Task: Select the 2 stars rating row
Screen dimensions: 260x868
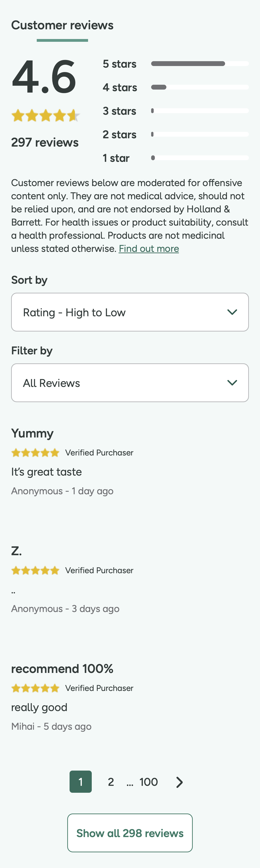Action: (175, 134)
